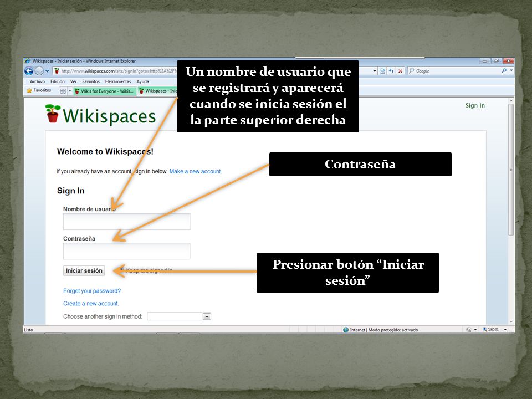532x399 pixels.
Task: Click the Modo protegido: activado status text
Action: coord(393,330)
